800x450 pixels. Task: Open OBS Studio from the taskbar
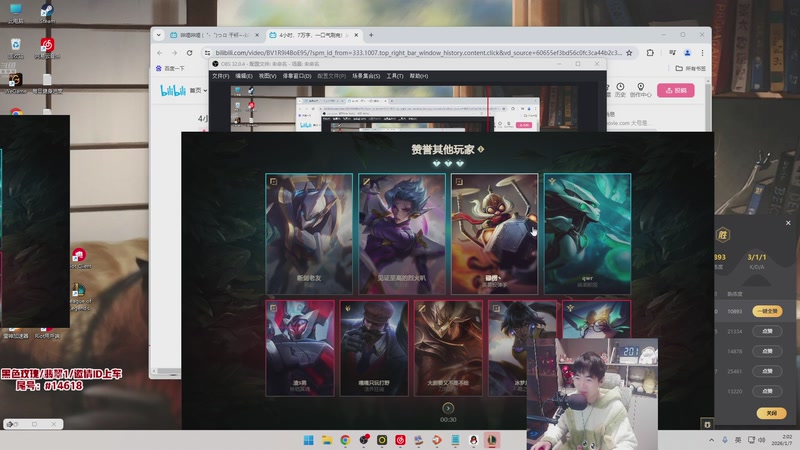(364, 440)
